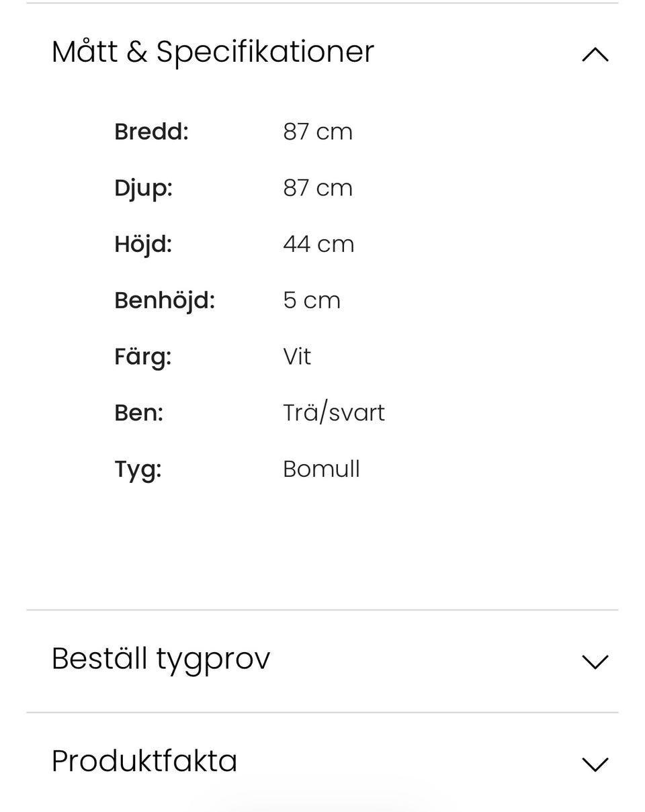The width and height of the screenshot is (645, 812).
Task: Select the Bomull fabric value
Action: (x=321, y=469)
